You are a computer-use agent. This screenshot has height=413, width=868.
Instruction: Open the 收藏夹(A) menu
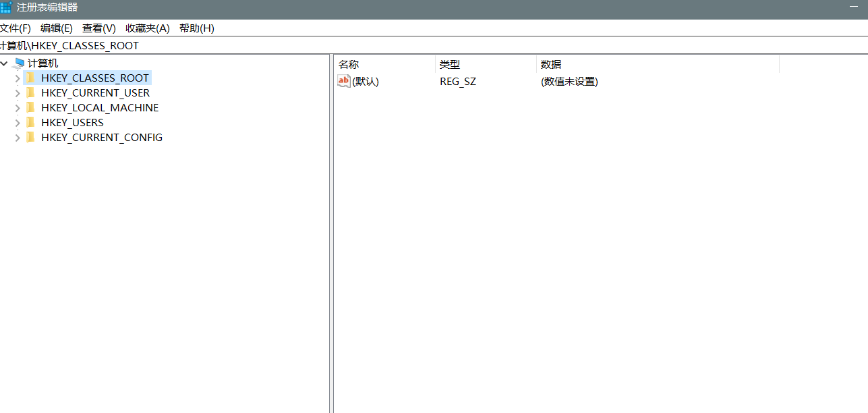click(x=148, y=28)
